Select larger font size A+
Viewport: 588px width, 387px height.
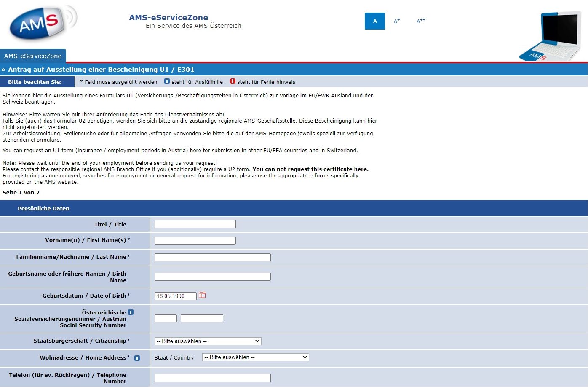point(397,21)
